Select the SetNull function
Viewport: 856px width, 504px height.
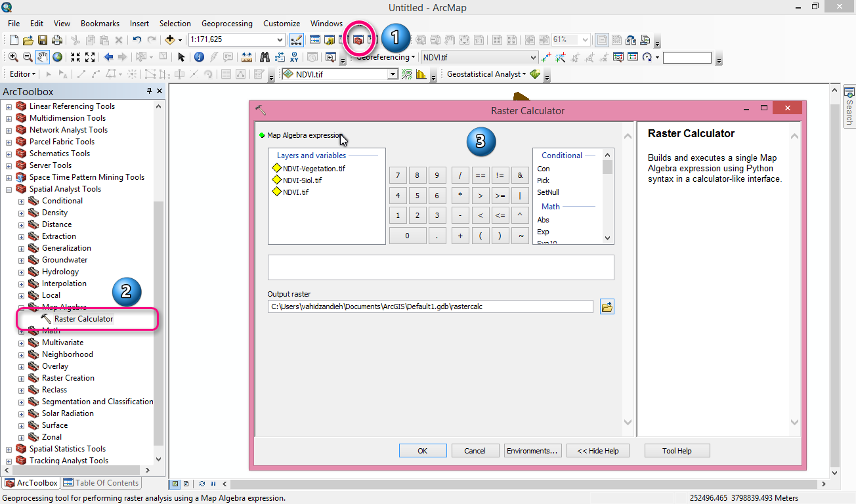548,192
